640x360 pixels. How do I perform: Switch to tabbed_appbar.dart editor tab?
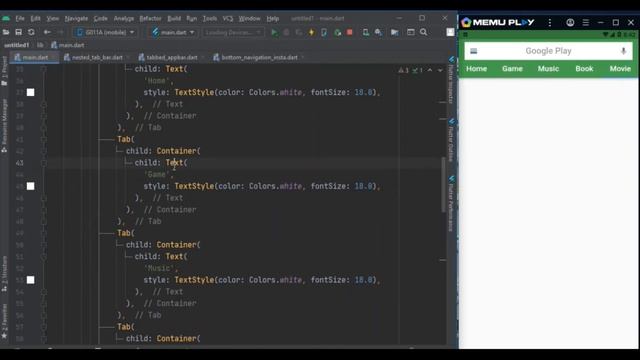pyautogui.click(x=171, y=58)
